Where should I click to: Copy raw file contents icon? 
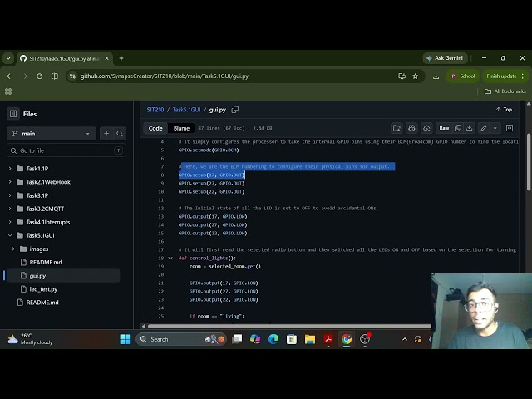[458, 128]
